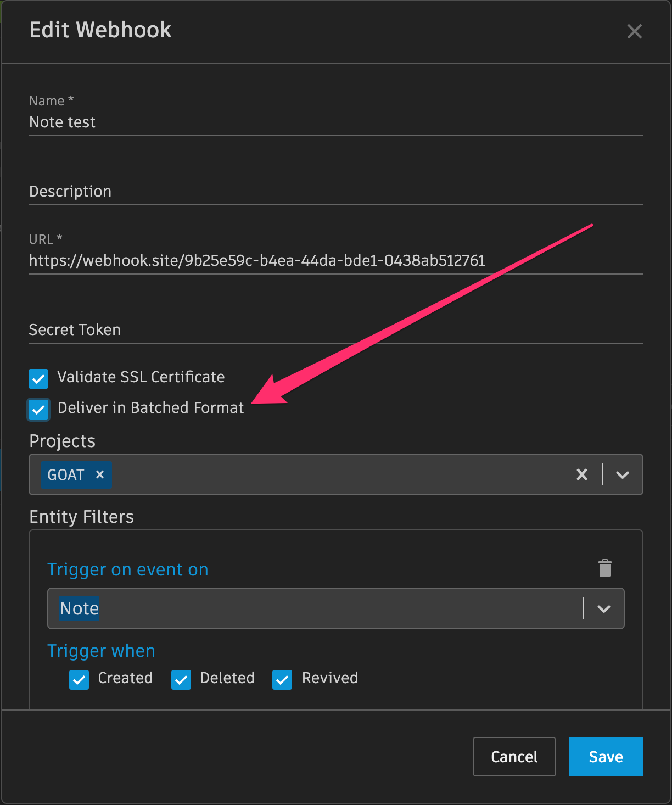Uncheck Deliver in Batched Format
The height and width of the screenshot is (805, 672).
(x=38, y=409)
